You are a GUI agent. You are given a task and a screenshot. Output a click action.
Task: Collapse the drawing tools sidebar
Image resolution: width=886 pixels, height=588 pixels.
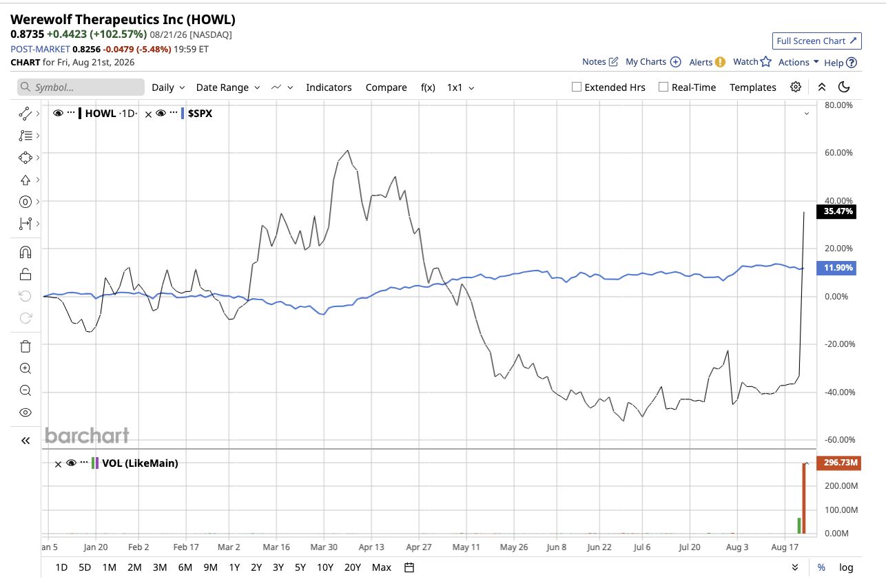pyautogui.click(x=25, y=441)
